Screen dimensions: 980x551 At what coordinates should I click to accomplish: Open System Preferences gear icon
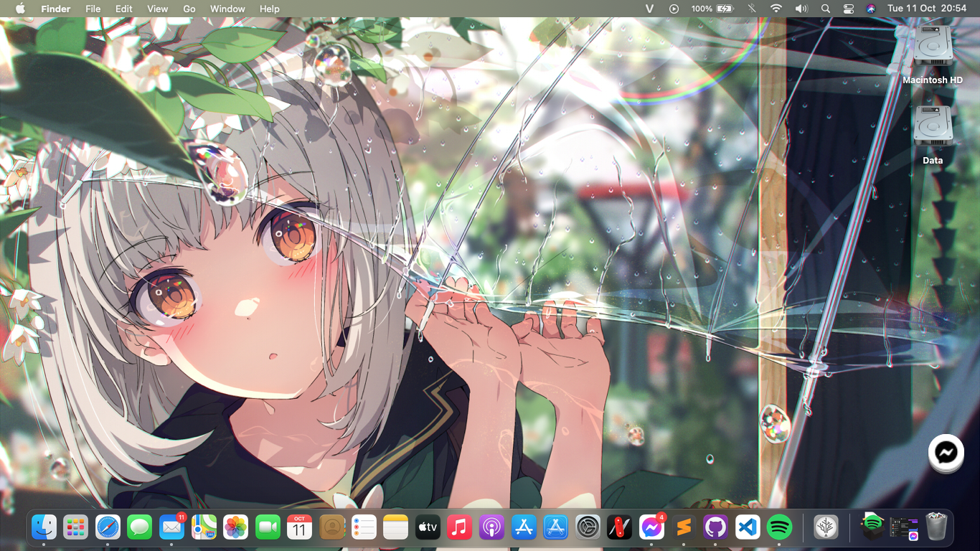click(588, 528)
